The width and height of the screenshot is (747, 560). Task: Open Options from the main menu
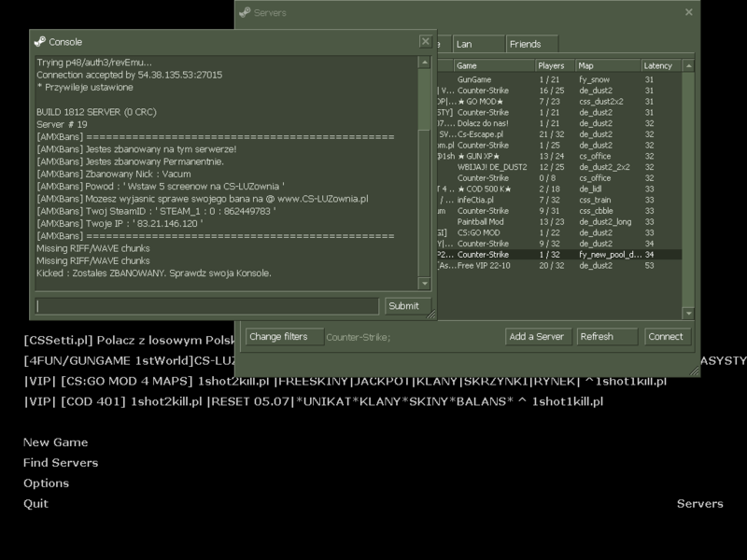[46, 483]
